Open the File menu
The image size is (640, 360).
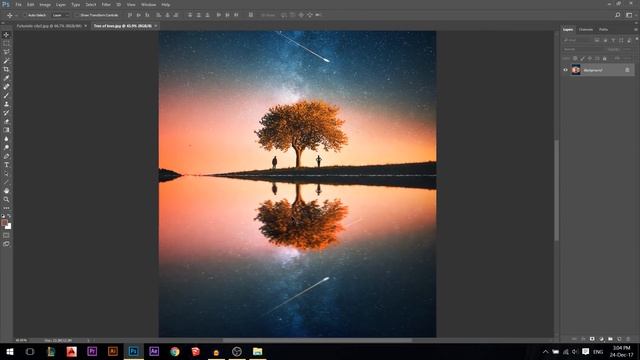pos(18,4)
